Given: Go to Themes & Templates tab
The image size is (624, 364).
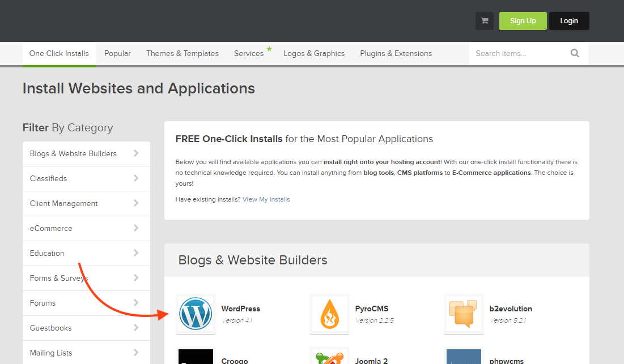Looking at the screenshot, I should tap(182, 54).
